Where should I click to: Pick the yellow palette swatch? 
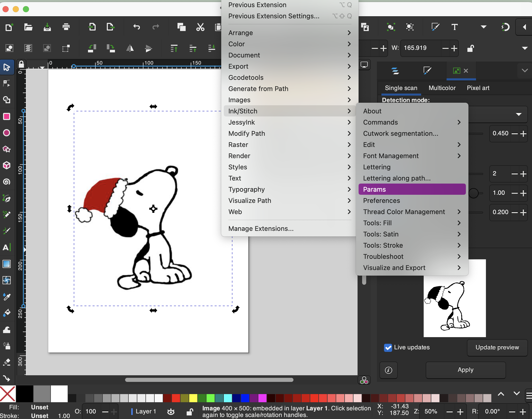[x=193, y=398]
